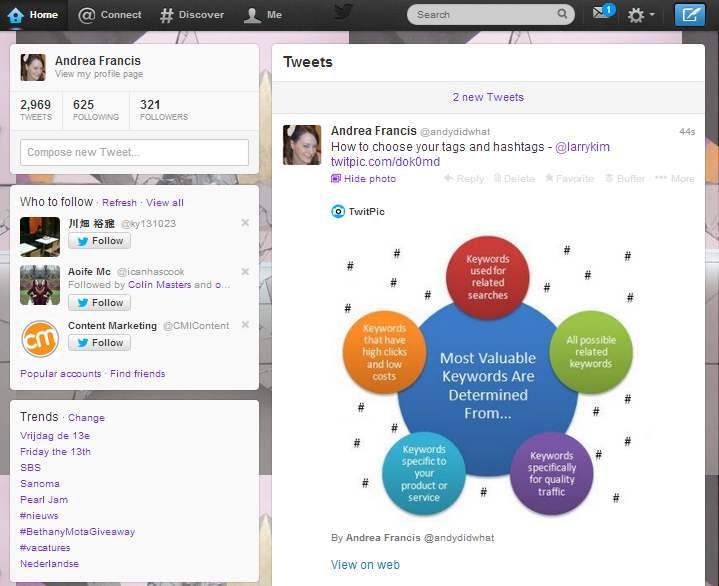Delete the tweet
The width and height of the screenshot is (719, 586).
[514, 179]
